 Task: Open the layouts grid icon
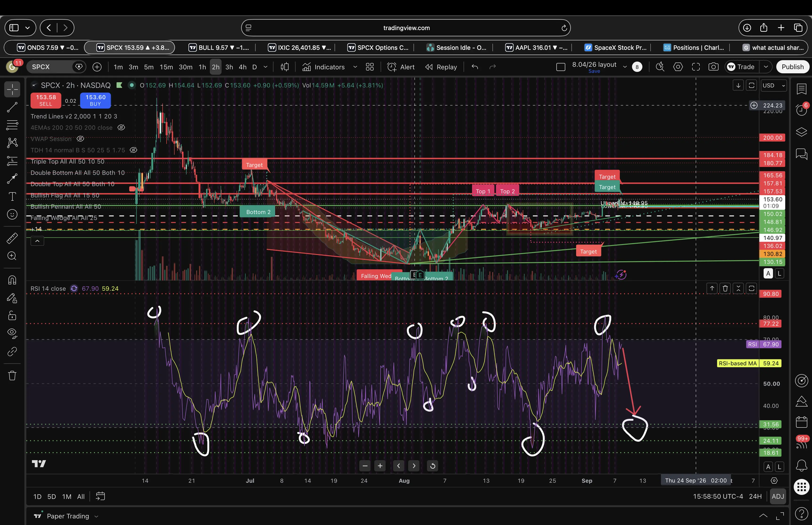coord(370,67)
